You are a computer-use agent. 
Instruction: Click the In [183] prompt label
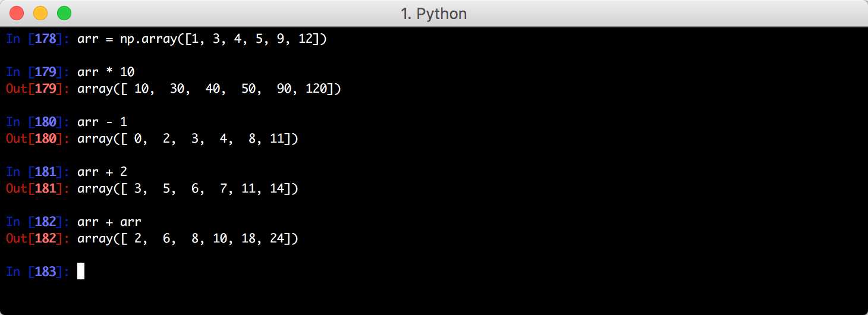[x=38, y=272]
